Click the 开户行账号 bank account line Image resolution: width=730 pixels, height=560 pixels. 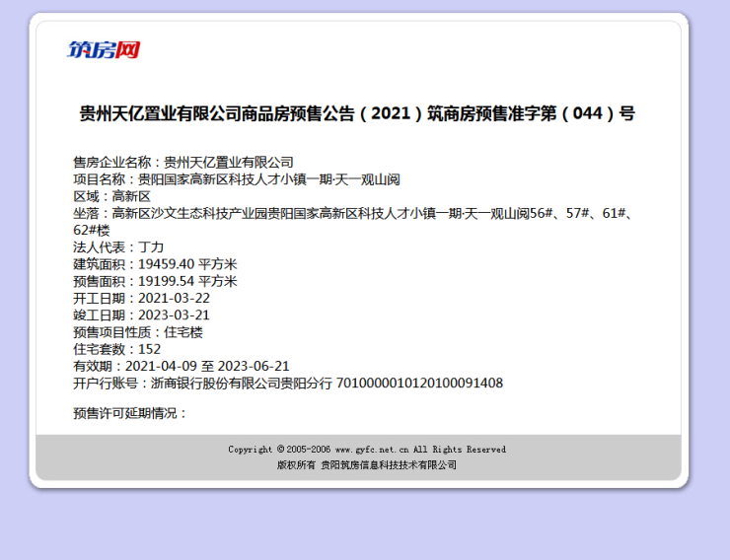pos(288,384)
